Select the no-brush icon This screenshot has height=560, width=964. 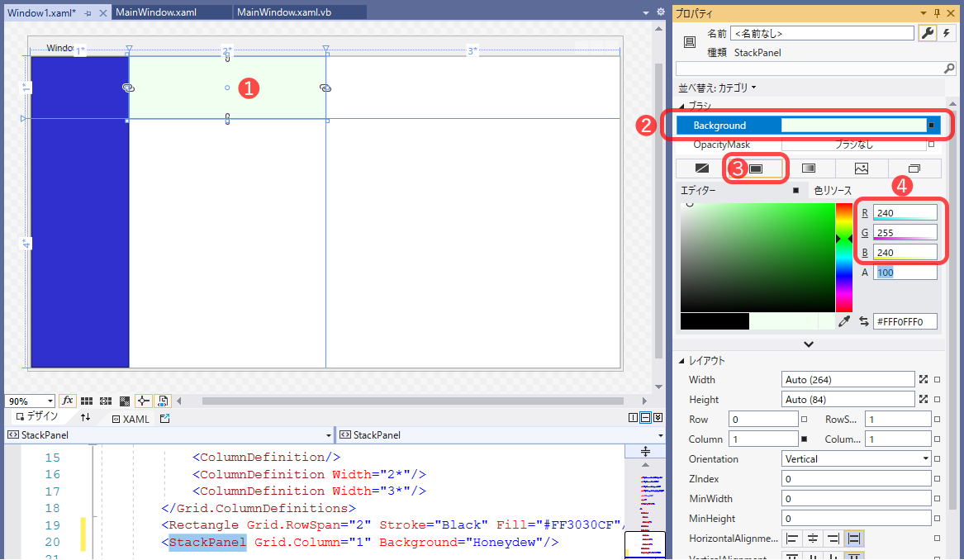(x=701, y=168)
